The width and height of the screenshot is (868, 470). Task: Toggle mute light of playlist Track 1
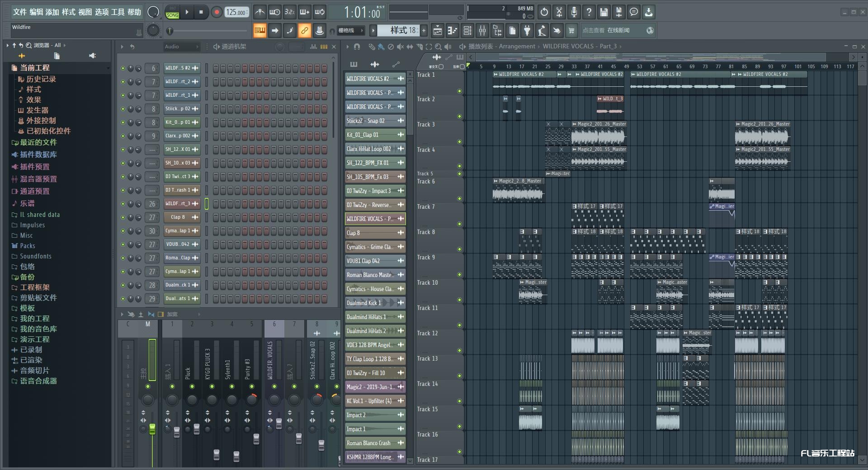point(459,91)
